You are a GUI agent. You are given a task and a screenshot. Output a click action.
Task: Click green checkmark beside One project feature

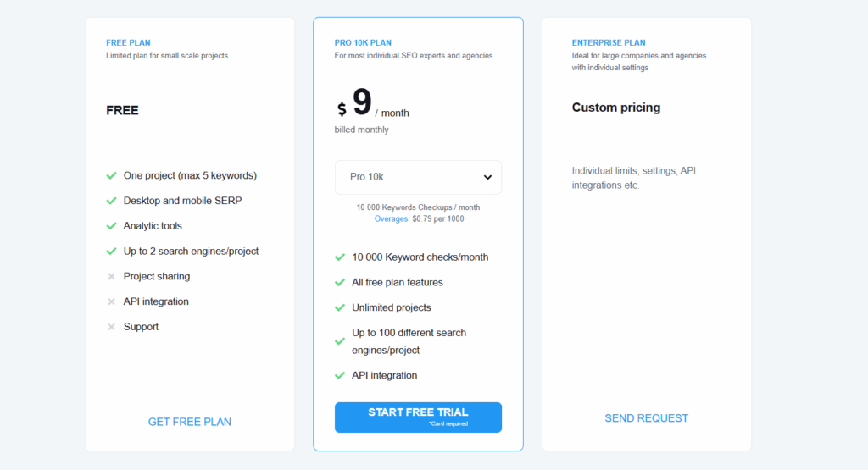(111, 176)
